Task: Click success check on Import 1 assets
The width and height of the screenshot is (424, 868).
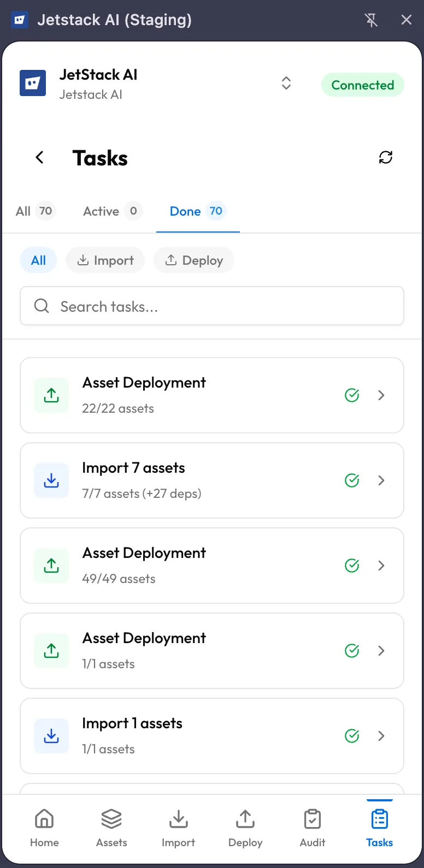Action: (352, 736)
